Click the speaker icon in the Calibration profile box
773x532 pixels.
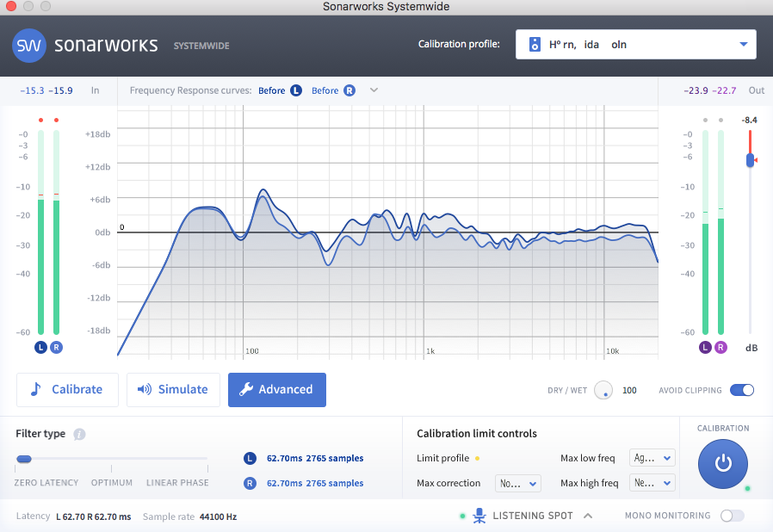pyautogui.click(x=535, y=45)
